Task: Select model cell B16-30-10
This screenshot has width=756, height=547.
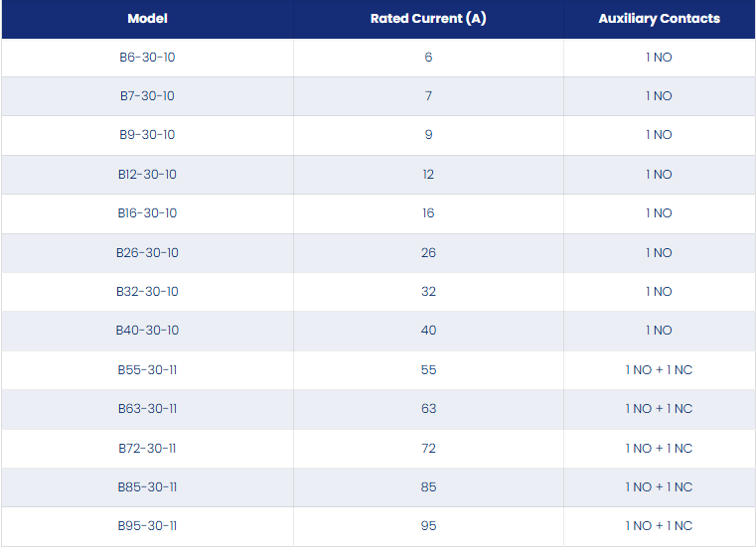Action: point(148,213)
